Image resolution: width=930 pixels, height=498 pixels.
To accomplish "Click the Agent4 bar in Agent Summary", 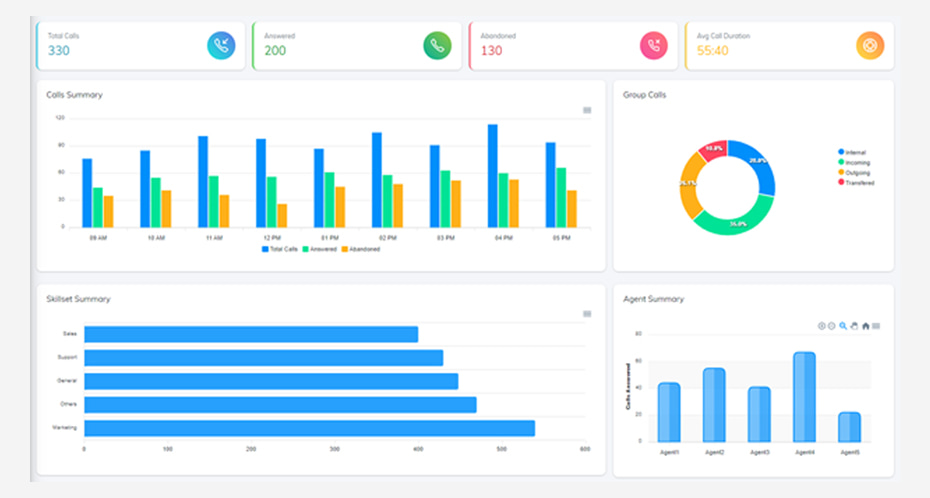I will coord(804,397).
